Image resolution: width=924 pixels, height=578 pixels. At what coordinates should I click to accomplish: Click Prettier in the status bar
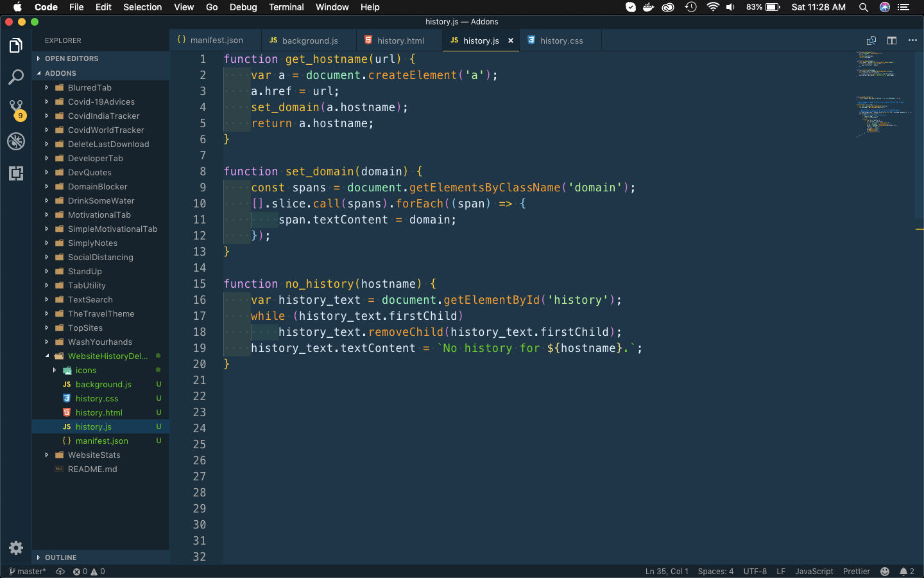click(857, 572)
